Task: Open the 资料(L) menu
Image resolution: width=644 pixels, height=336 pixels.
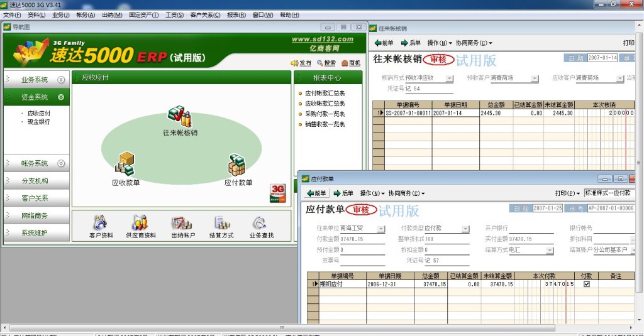Action: [x=36, y=15]
